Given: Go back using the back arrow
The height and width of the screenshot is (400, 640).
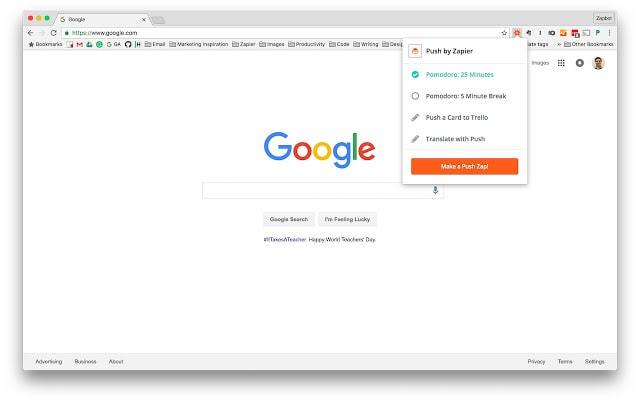Looking at the screenshot, I should 31,33.
